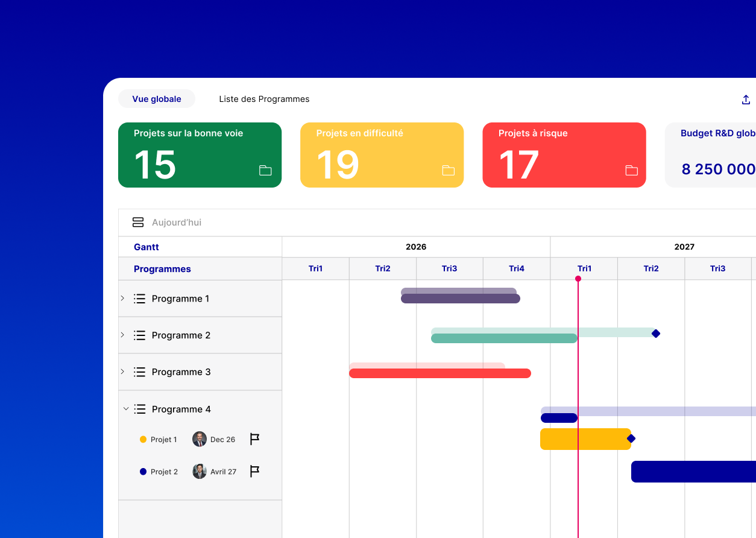The image size is (756, 538).
Task: Click Tri1 under 2027
Action: (584, 268)
